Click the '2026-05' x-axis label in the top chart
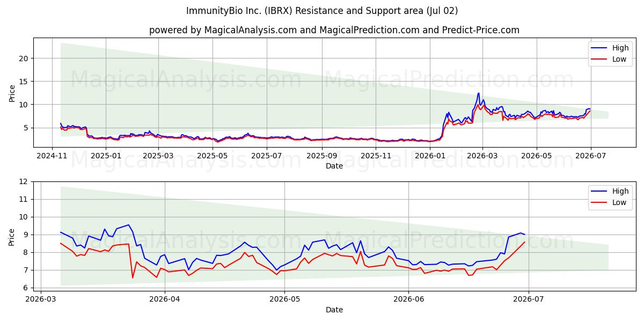The height and width of the screenshot is (322, 644). (x=536, y=156)
